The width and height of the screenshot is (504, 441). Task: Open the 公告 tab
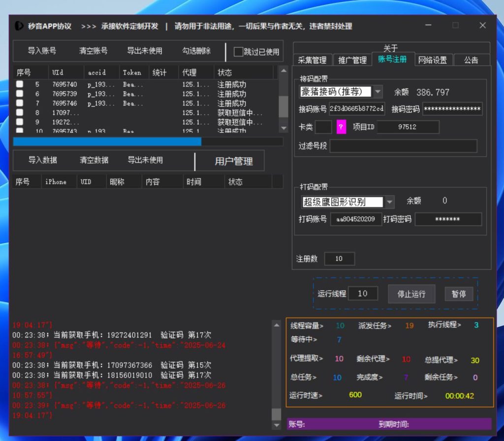471,60
